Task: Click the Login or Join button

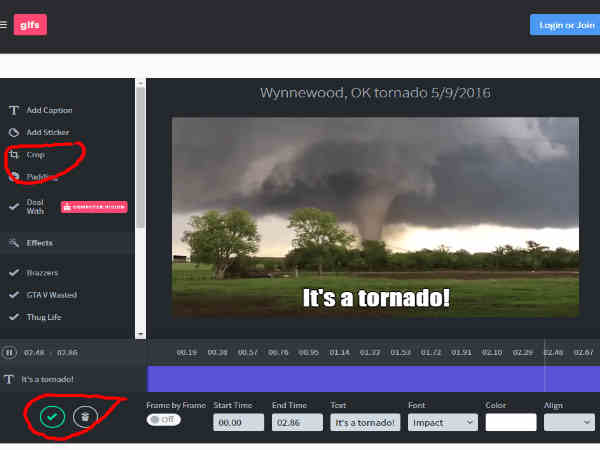Action: click(x=563, y=25)
